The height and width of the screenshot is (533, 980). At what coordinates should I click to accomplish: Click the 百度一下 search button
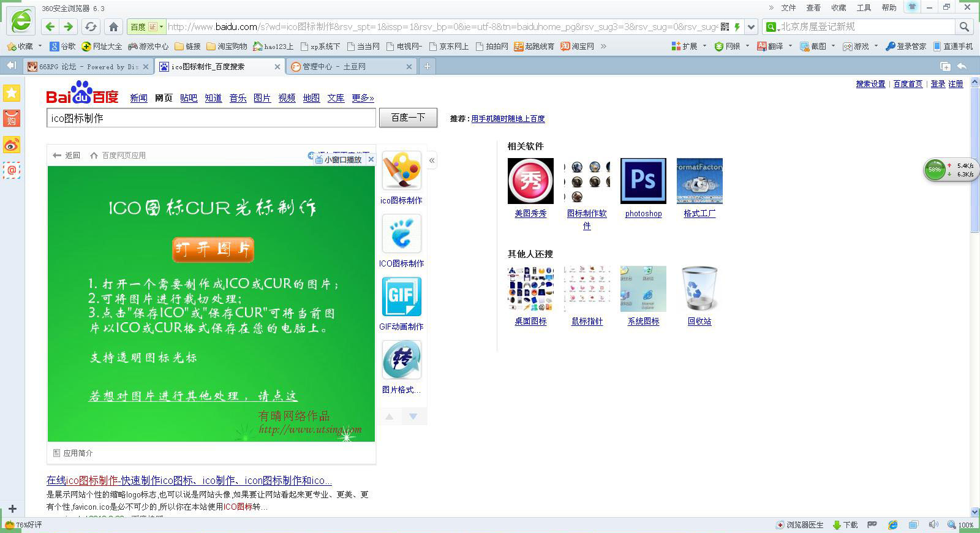click(408, 118)
